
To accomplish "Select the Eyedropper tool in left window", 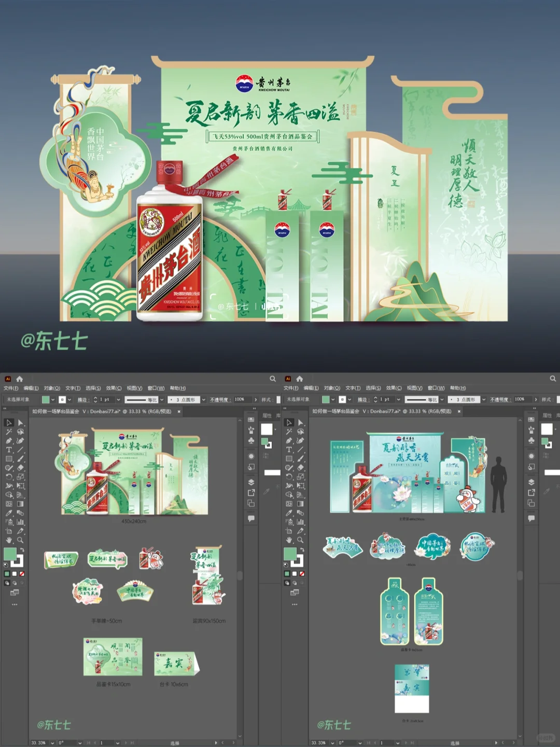I will pos(9,513).
